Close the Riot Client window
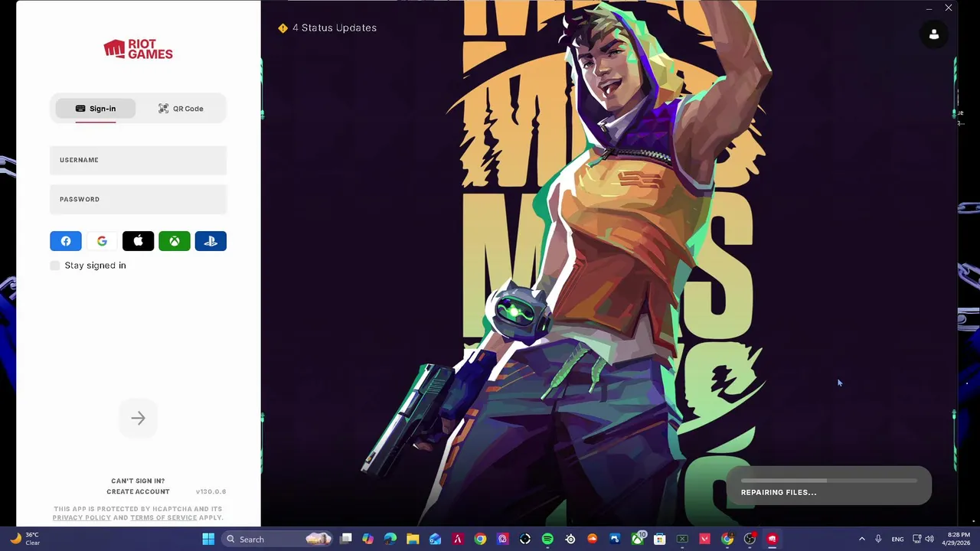The image size is (980, 551). click(949, 8)
